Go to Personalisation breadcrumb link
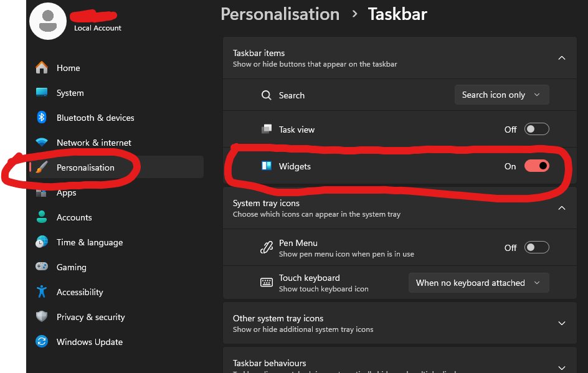Image resolution: width=588 pixels, height=373 pixels. point(280,14)
